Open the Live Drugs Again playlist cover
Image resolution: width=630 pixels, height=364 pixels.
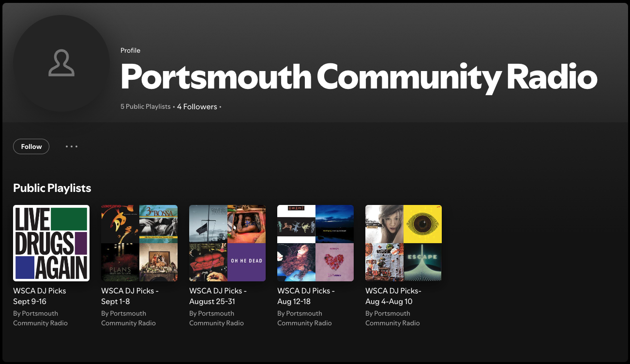(51, 243)
